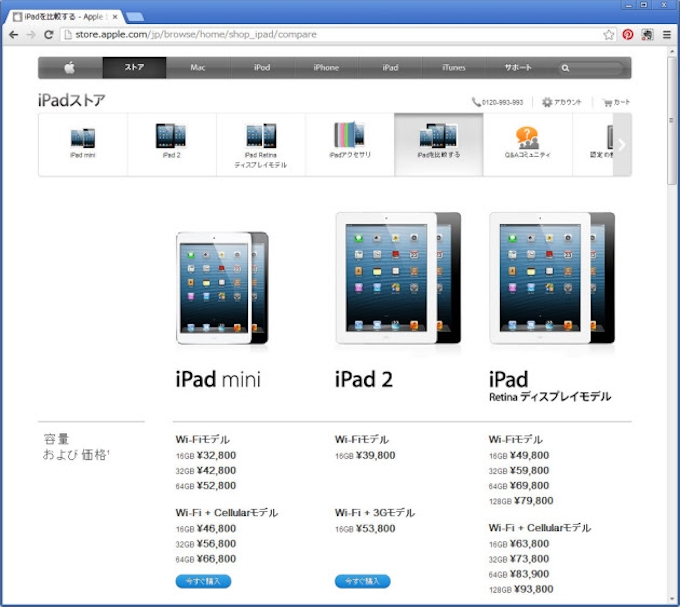Open a new browser tab

135,17
